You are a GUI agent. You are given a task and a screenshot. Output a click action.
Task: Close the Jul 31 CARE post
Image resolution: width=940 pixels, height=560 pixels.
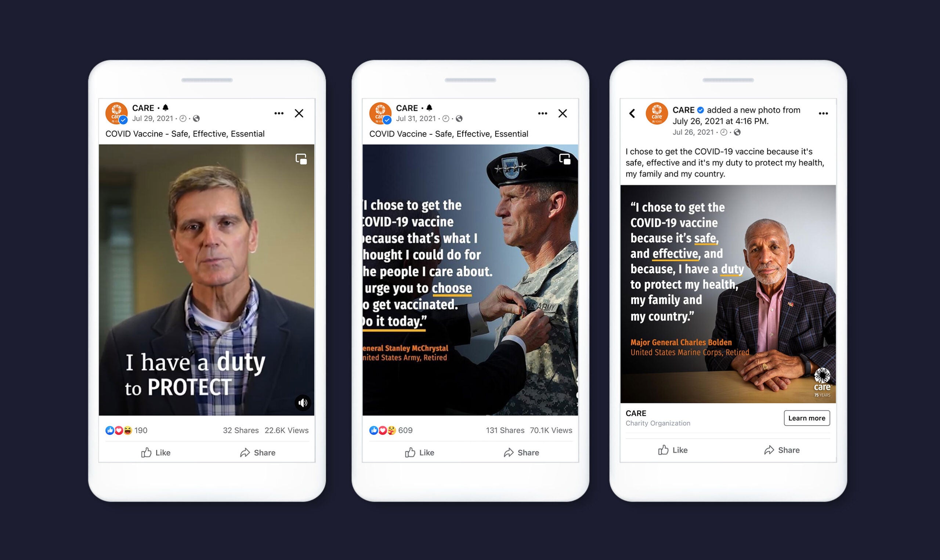click(563, 113)
